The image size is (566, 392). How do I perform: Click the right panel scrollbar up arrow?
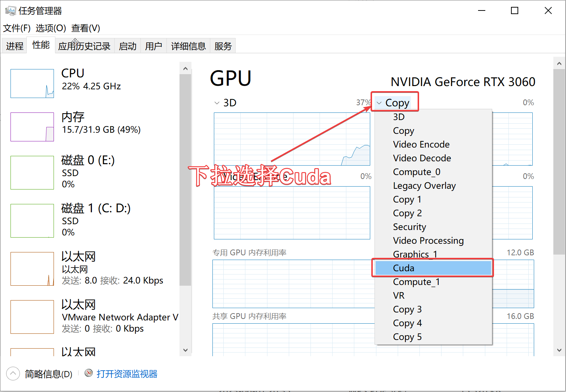point(559,63)
